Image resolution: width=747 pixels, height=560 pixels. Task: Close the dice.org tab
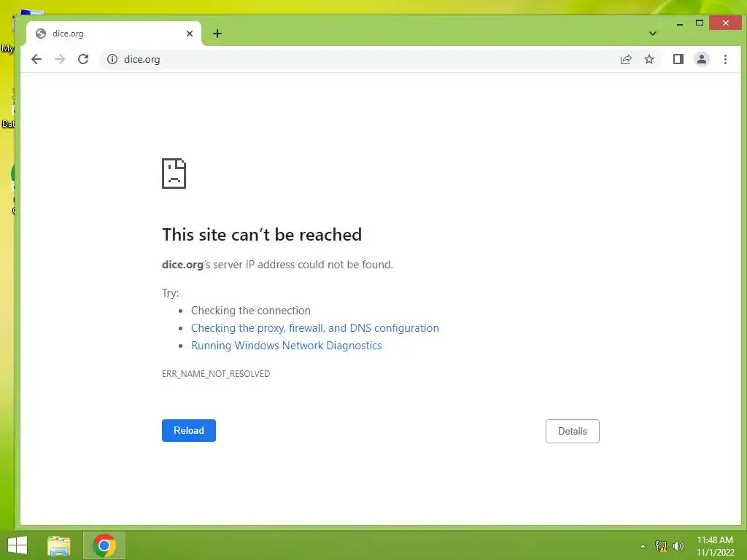(190, 34)
